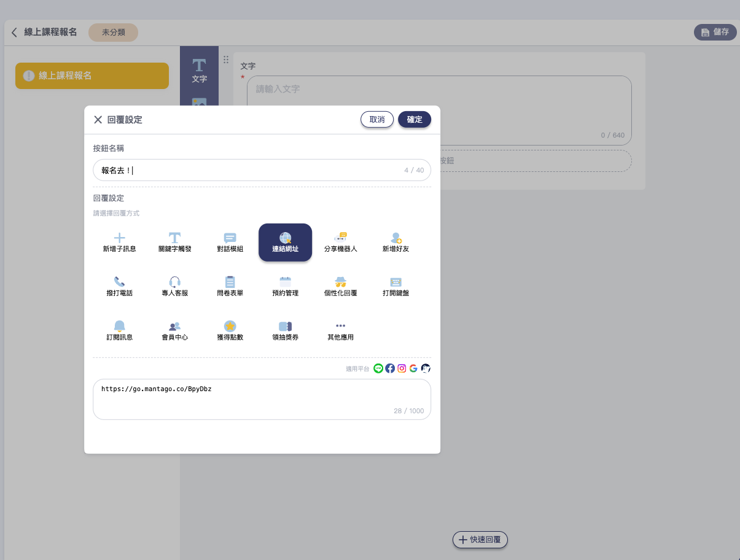This screenshot has width=740, height=560.
Task: Choose the 關鍵字觸發 reply option
Action: (x=175, y=238)
